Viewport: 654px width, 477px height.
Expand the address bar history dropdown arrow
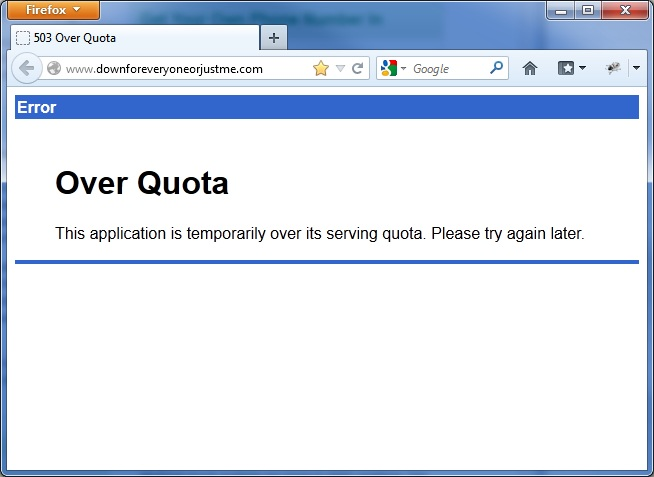point(340,69)
